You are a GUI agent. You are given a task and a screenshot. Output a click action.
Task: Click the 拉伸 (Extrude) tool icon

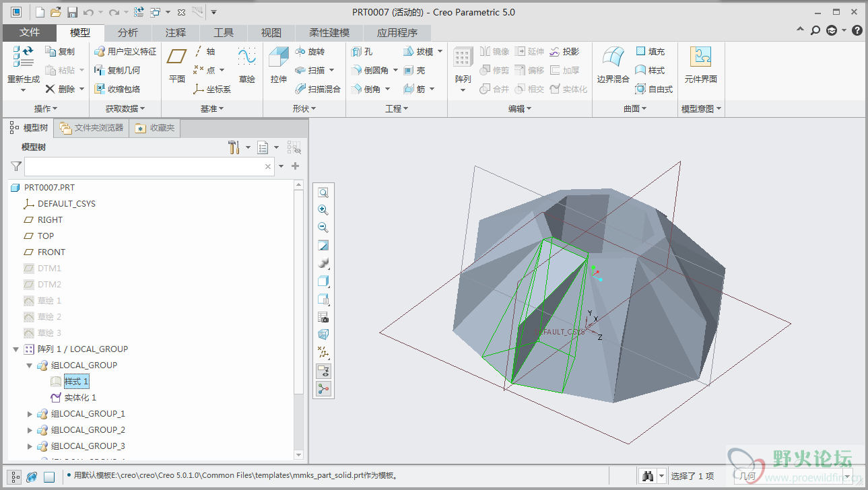click(278, 57)
